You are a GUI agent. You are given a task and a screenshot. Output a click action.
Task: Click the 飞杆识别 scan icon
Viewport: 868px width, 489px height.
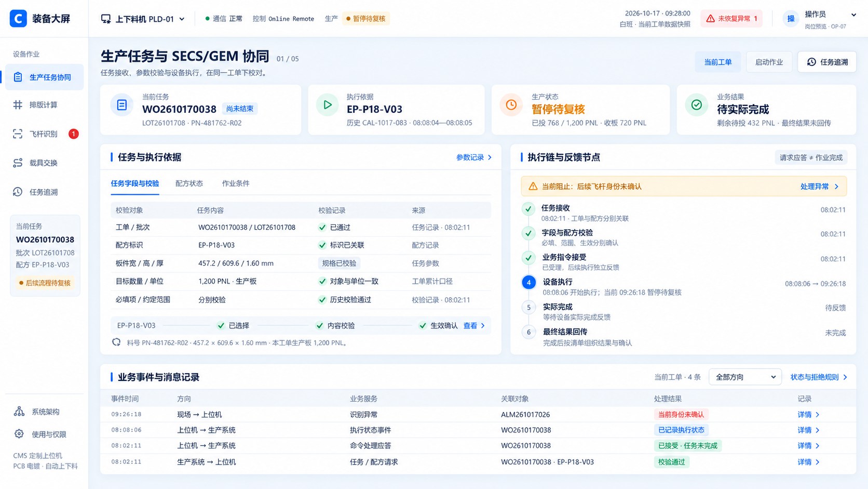point(18,134)
